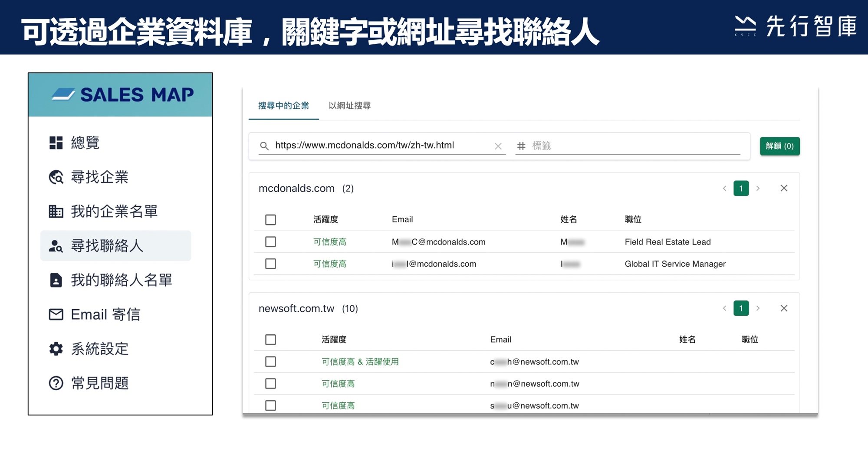
Task: Close the mcdonalds.com results panel
Action: pos(784,188)
